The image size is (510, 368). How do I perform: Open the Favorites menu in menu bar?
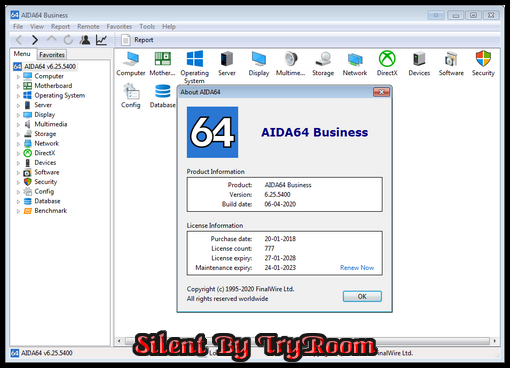[x=119, y=27]
